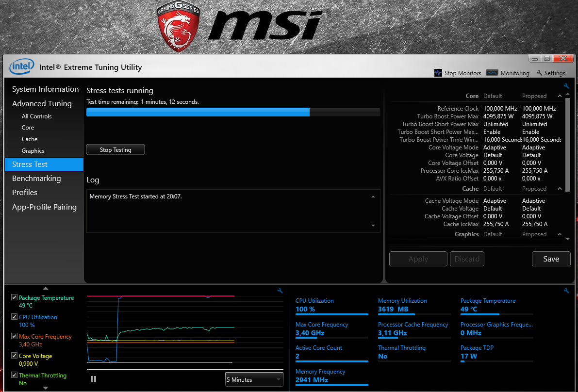Image resolution: width=578 pixels, height=392 pixels.
Task: Open Profiles in the sidebar
Action: [x=25, y=192]
